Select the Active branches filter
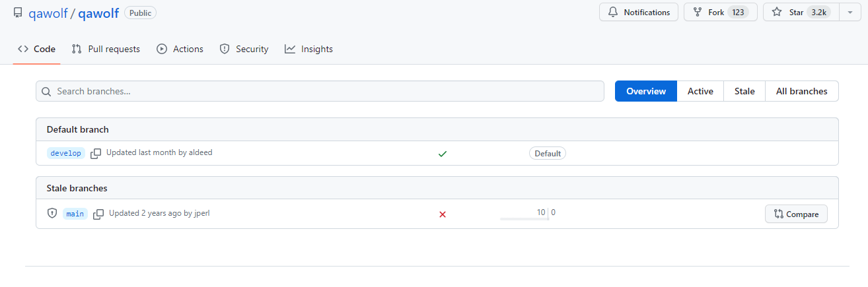 pos(700,91)
